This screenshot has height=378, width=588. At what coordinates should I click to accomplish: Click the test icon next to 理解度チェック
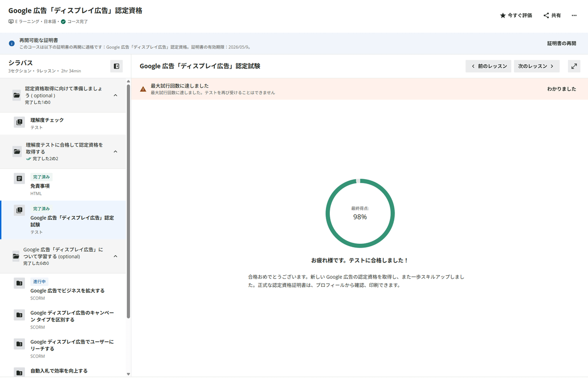[x=19, y=123]
